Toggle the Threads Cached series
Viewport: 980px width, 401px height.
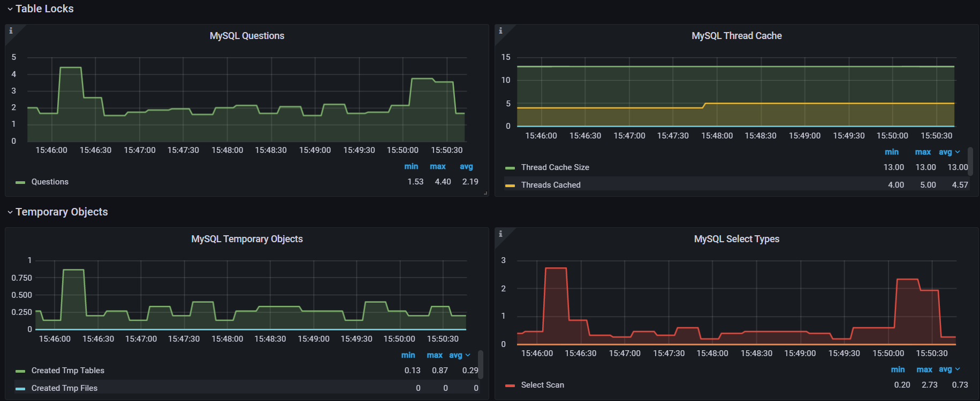point(551,185)
